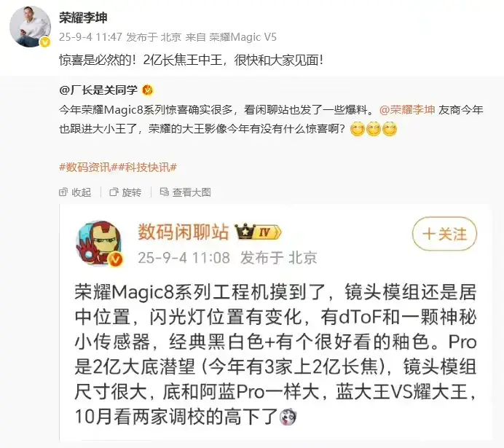
Task: Click the 旋转 rotate icon
Action: coord(114,192)
